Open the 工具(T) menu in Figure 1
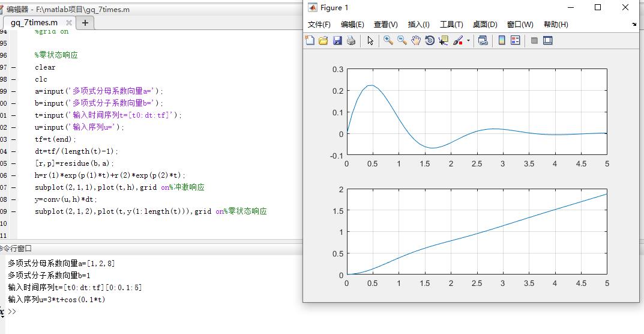 (451, 25)
